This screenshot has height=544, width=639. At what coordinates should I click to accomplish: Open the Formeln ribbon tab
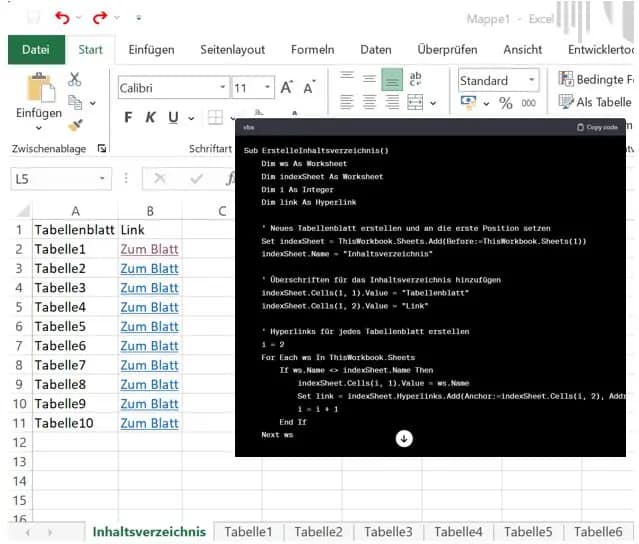click(x=312, y=49)
